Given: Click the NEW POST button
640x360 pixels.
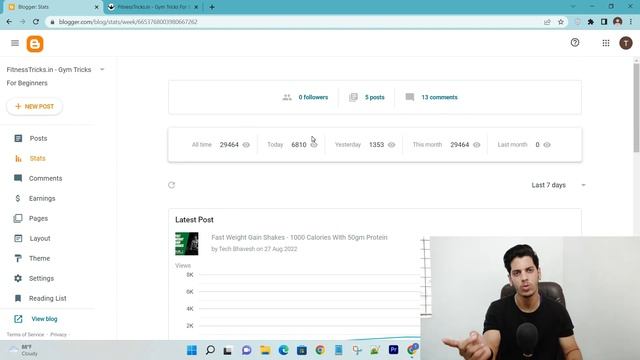Looking at the screenshot, I should click(35, 107).
